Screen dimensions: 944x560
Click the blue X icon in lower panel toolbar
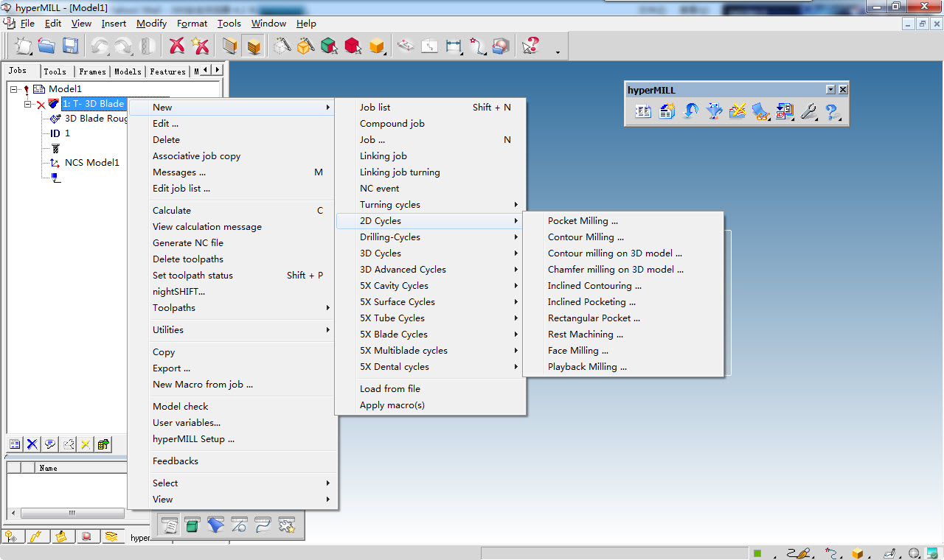coord(32,444)
